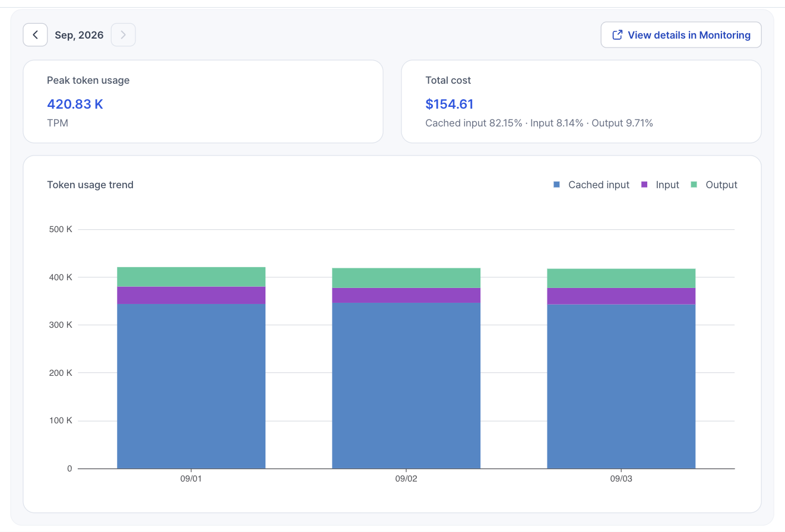The image size is (785, 532).
Task: Click blue Cached input bar for 09/02
Action: click(x=406, y=385)
